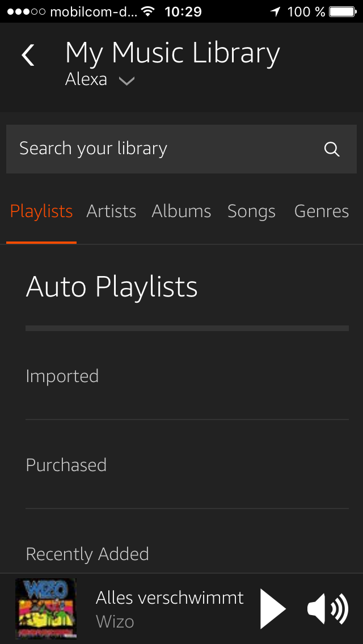The image size is (363, 644).
Task: Tap the Wizo album art thumbnail
Action: pos(45,609)
